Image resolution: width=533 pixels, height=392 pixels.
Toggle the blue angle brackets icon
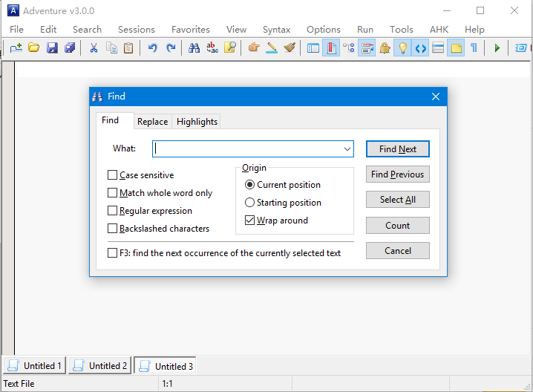click(420, 48)
